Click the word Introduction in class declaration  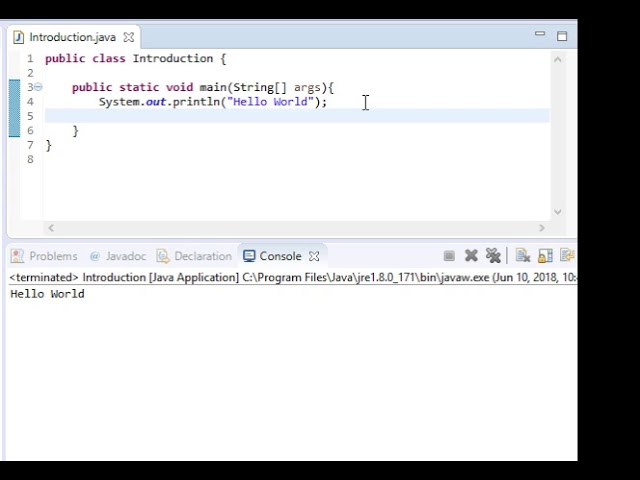tap(173, 58)
